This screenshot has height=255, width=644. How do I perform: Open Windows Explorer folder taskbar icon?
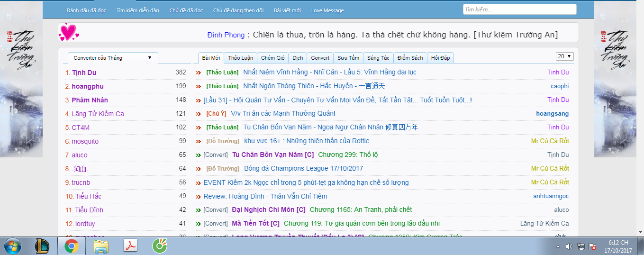tap(101, 246)
